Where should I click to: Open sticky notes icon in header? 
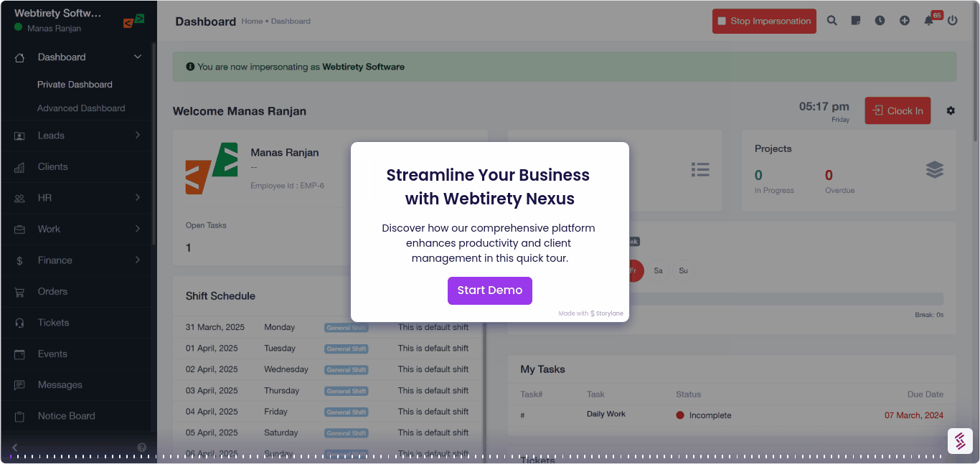[x=856, y=21]
